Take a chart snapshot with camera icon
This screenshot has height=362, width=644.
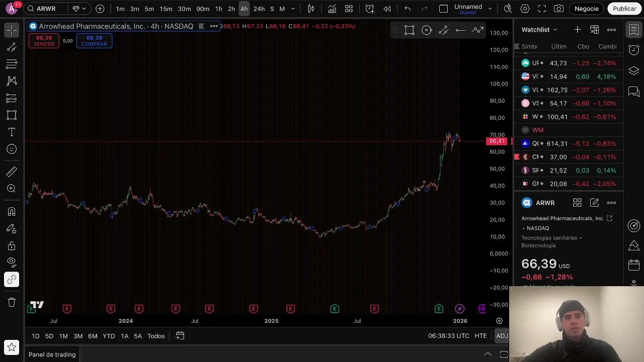[558, 9]
